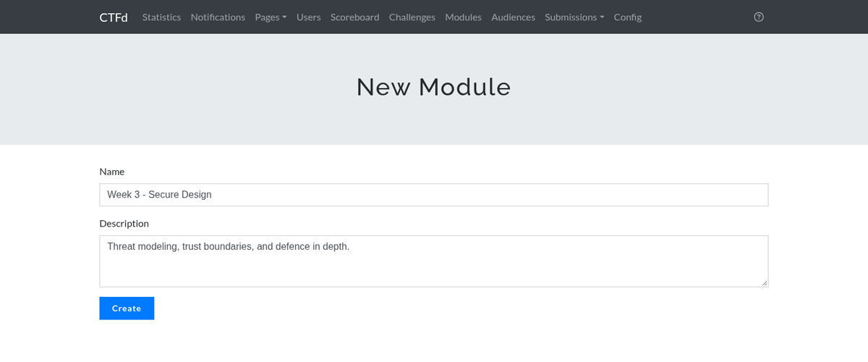Image resolution: width=868 pixels, height=362 pixels.
Task: Click the Create button
Action: [x=127, y=308]
